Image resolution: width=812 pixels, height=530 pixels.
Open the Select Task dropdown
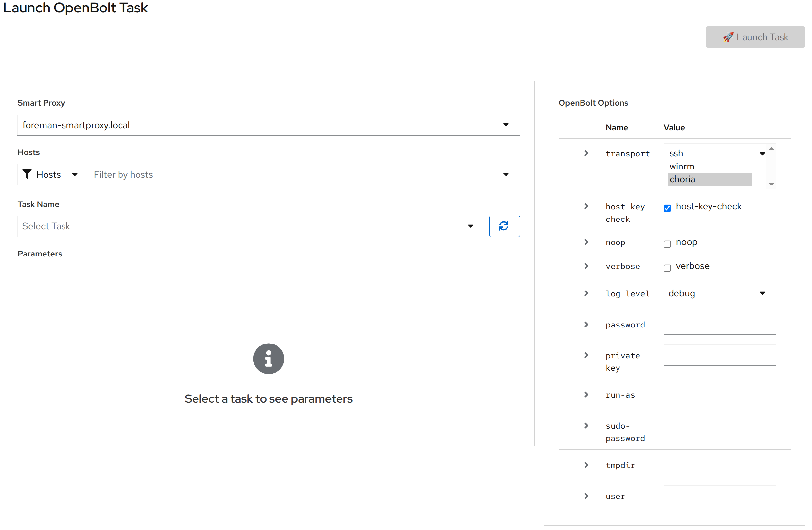[251, 226]
